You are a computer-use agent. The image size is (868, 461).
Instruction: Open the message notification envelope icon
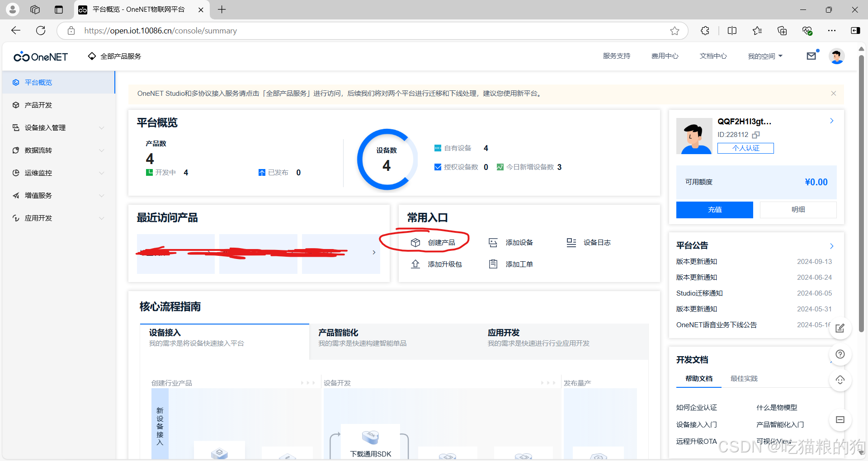811,56
